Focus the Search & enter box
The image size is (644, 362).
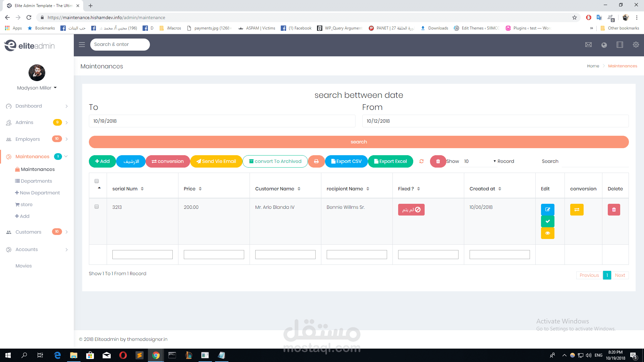click(120, 44)
